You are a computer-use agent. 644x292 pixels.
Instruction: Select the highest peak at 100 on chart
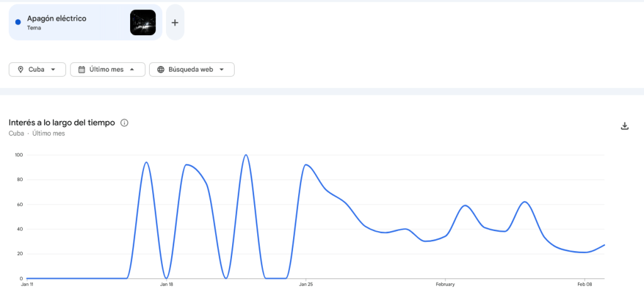(246, 155)
